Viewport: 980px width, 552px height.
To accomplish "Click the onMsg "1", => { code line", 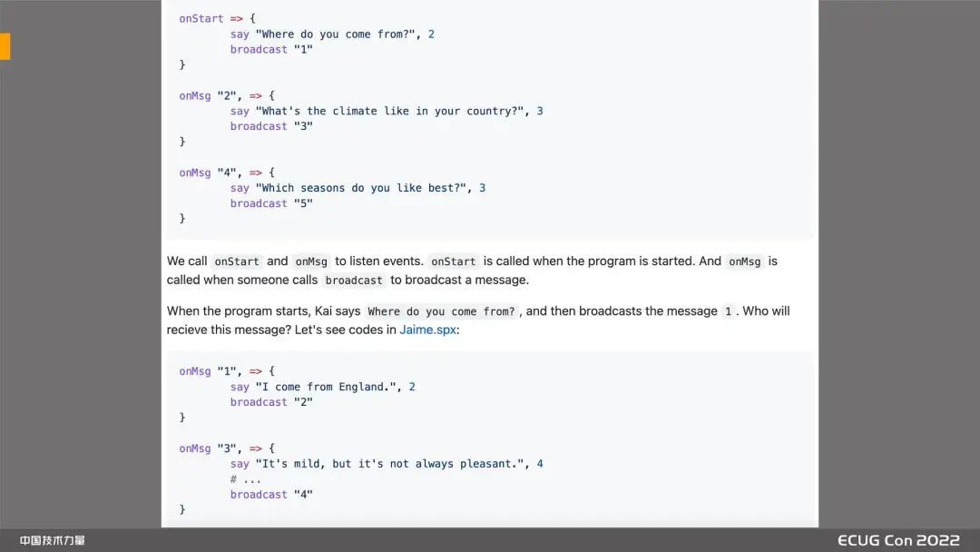I will (x=226, y=371).
